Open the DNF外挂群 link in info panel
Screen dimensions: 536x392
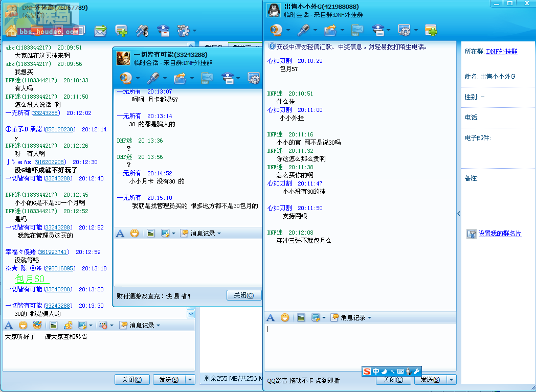point(502,52)
